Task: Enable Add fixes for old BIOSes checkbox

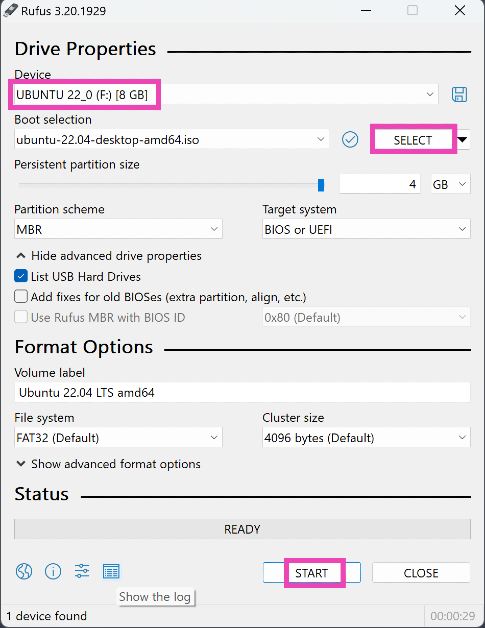Action: (x=21, y=297)
